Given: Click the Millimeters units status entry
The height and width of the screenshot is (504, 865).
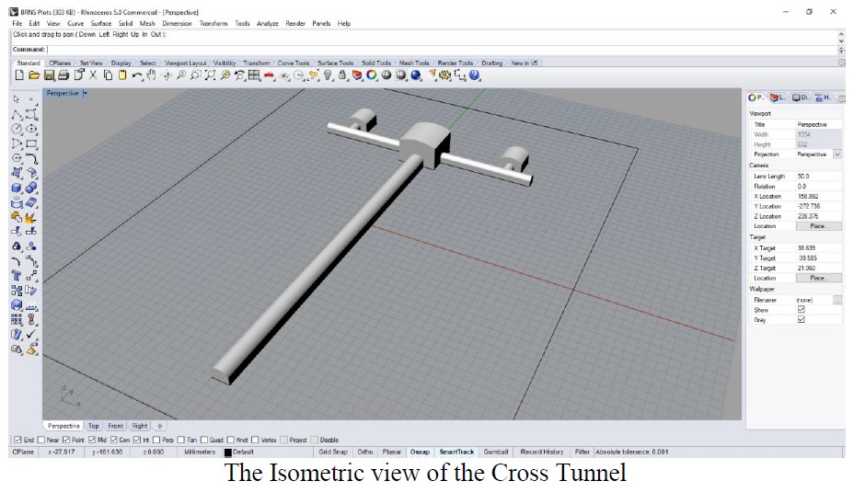Looking at the screenshot, I should (200, 452).
